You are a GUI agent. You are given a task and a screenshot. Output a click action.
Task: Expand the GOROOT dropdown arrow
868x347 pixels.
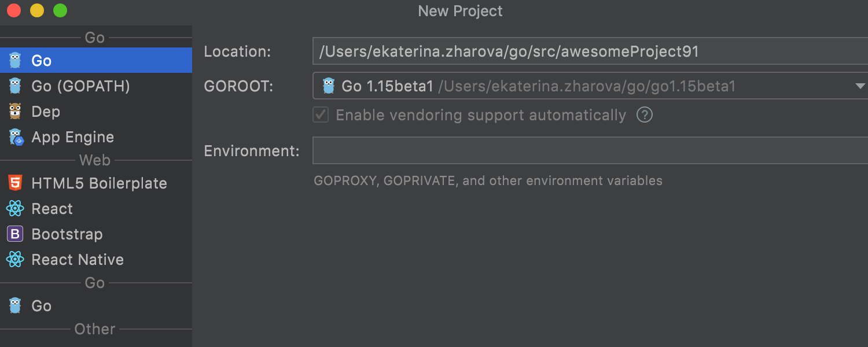pos(860,86)
